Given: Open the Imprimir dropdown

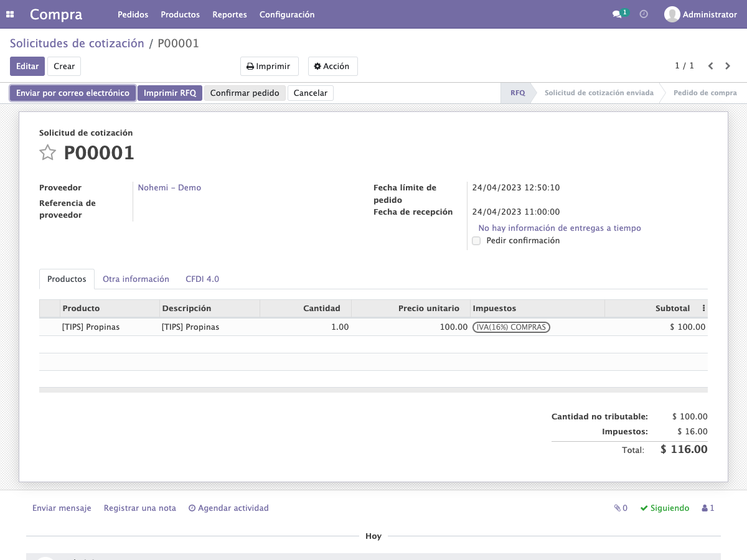Looking at the screenshot, I should click(269, 67).
